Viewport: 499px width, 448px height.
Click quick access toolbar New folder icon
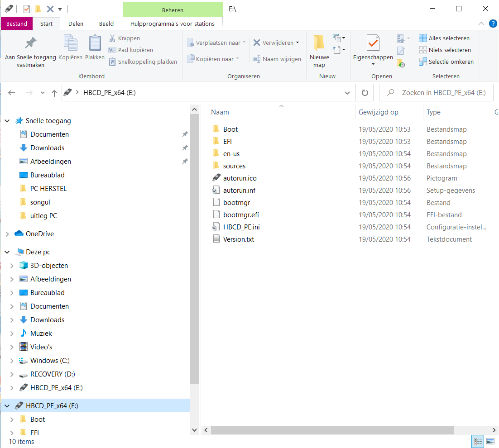(38, 9)
